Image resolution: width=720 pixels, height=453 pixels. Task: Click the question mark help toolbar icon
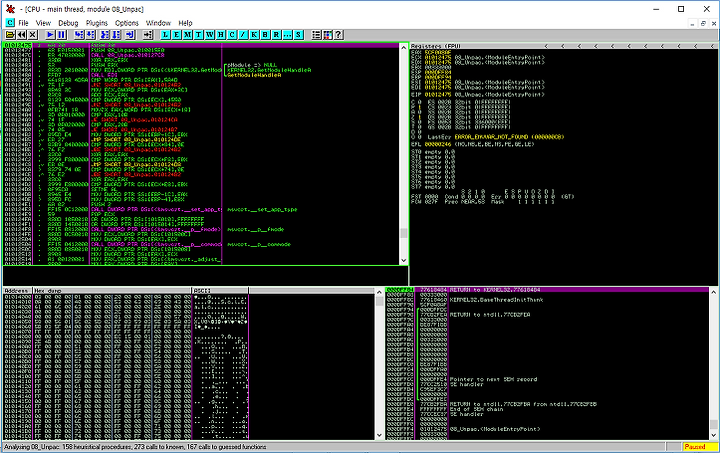338,35
